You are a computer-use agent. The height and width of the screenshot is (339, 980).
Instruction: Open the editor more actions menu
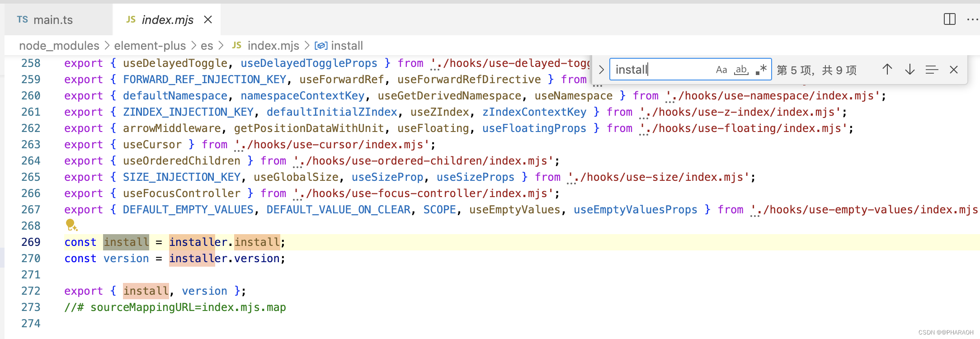pyautogui.click(x=972, y=19)
